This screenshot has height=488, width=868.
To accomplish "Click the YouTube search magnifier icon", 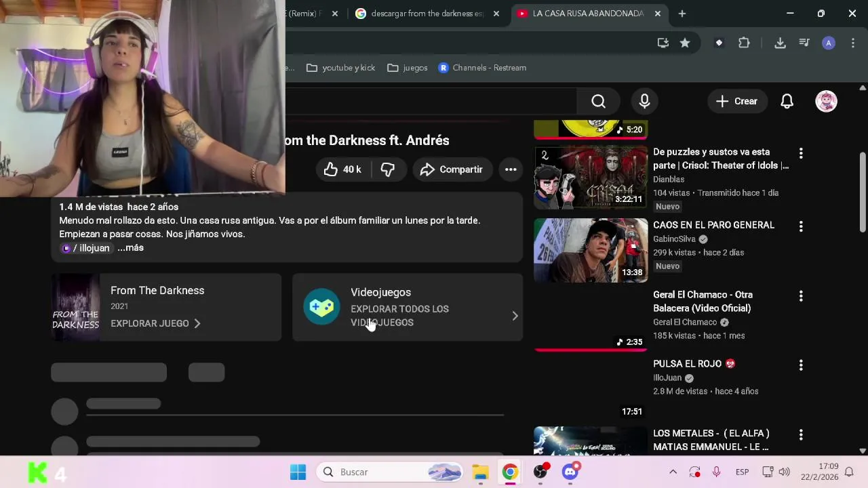I will (598, 101).
